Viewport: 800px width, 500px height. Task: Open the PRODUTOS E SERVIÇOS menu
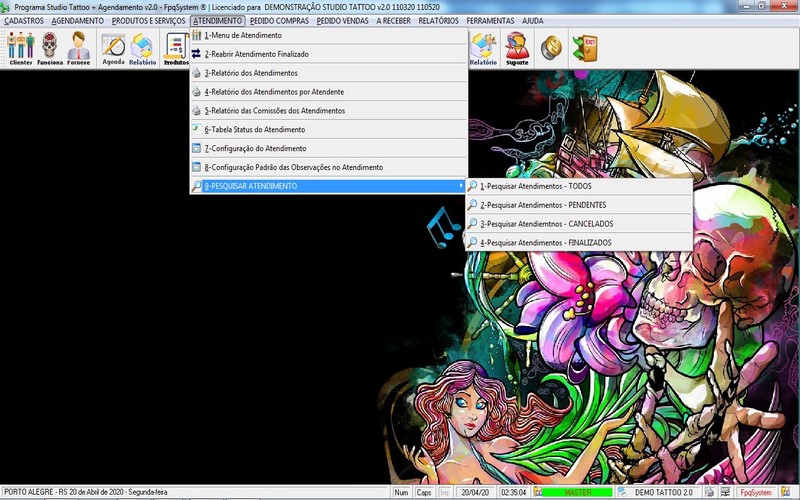pyautogui.click(x=148, y=21)
